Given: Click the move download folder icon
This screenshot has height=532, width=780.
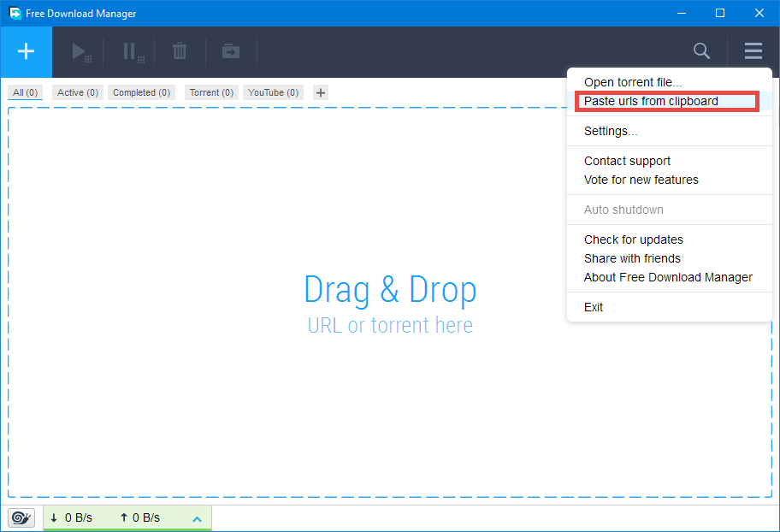Looking at the screenshot, I should point(231,51).
